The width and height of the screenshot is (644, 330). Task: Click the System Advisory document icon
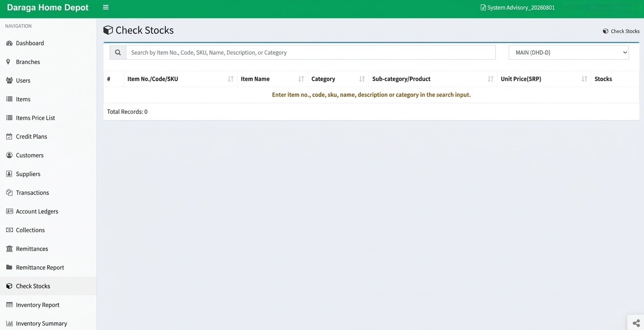pyautogui.click(x=483, y=8)
